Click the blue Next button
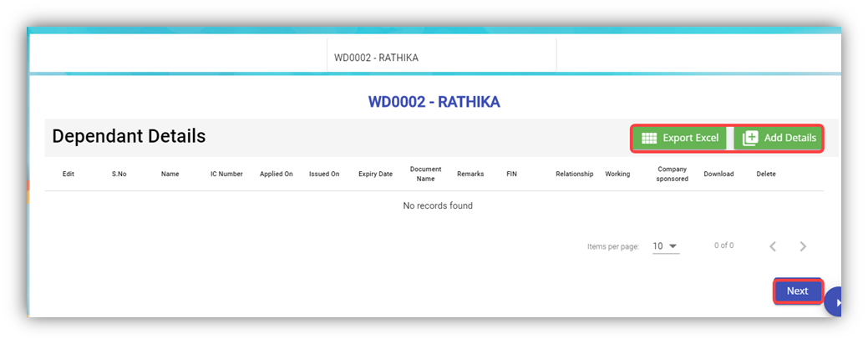Image resolution: width=868 pixels, height=344 pixels. pyautogui.click(x=797, y=291)
